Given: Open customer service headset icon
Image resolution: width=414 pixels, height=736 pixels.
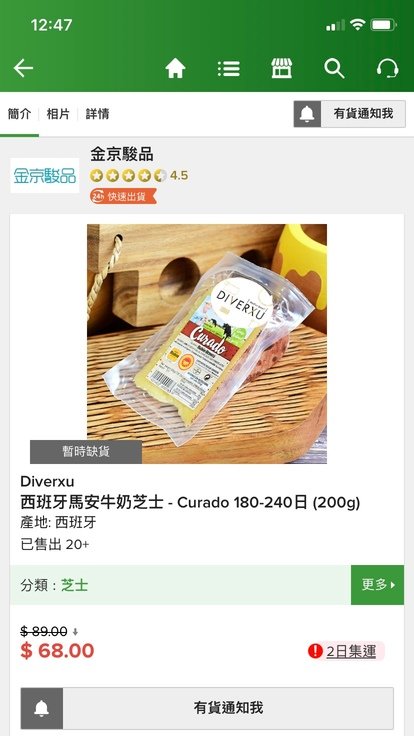Looking at the screenshot, I should coord(387,69).
